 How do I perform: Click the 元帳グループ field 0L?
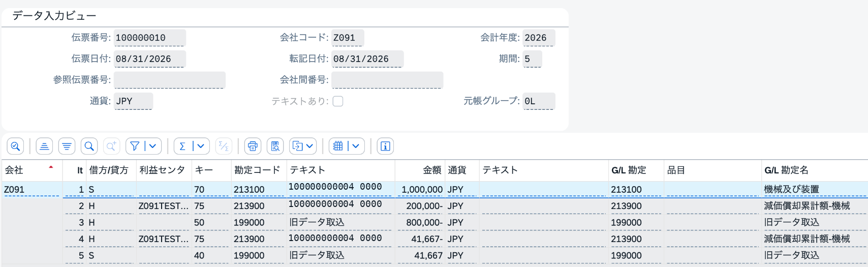pyautogui.click(x=539, y=101)
